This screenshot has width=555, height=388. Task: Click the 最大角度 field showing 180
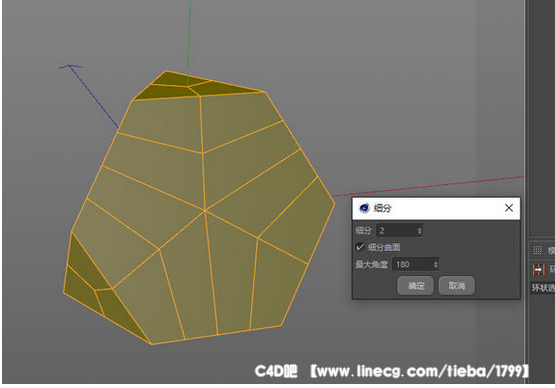point(415,264)
